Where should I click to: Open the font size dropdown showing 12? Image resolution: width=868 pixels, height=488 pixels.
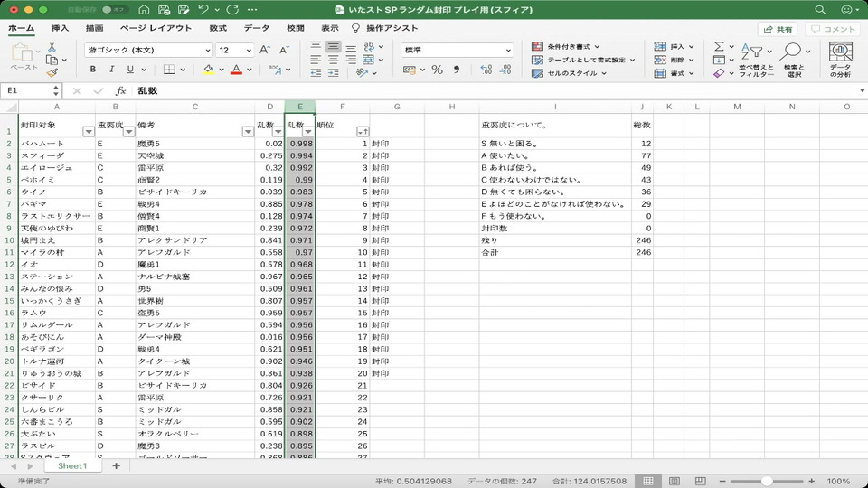(x=249, y=50)
